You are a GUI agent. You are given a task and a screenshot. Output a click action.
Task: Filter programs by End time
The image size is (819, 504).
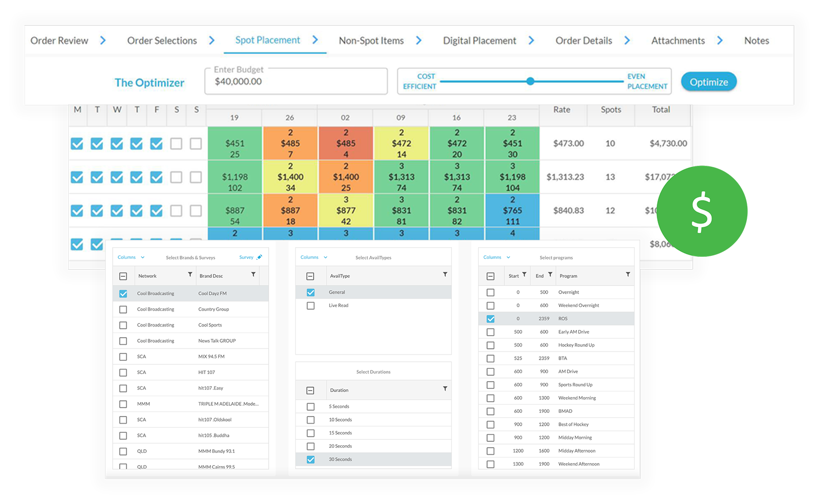coord(550,275)
